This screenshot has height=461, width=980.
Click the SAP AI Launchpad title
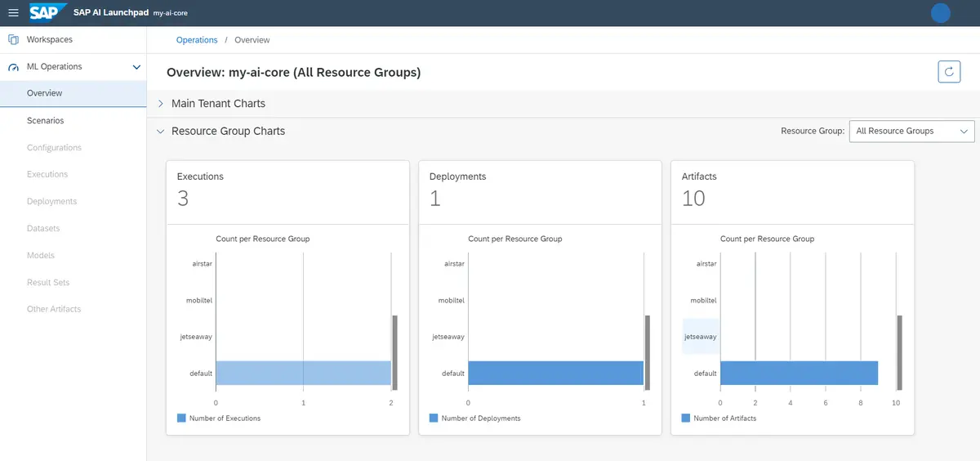tap(111, 12)
